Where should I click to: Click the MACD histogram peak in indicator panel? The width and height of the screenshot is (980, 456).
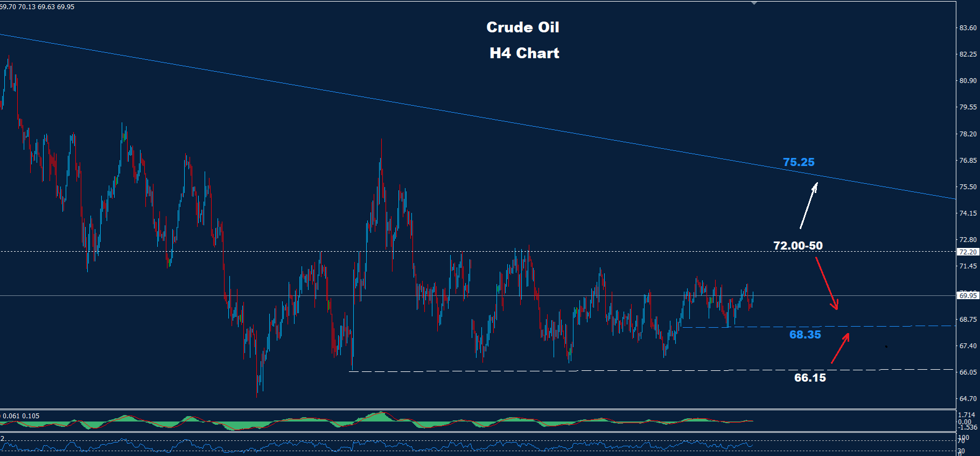click(381, 415)
